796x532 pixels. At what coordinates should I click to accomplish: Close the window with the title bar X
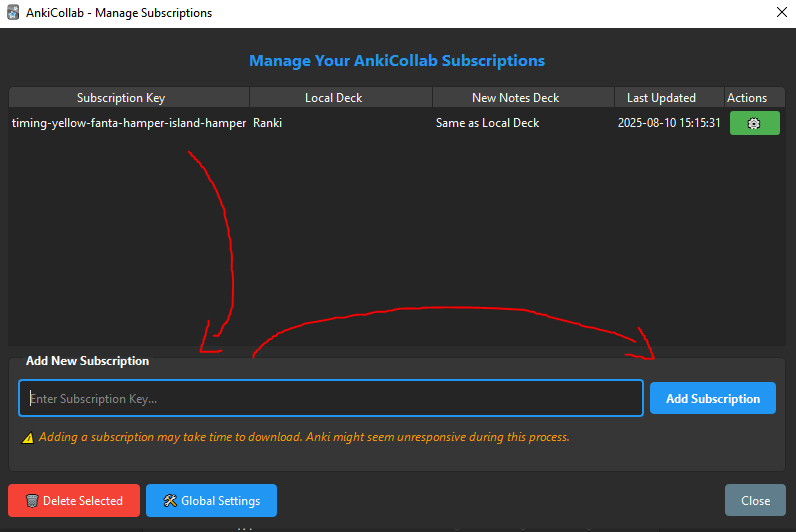[x=782, y=12]
